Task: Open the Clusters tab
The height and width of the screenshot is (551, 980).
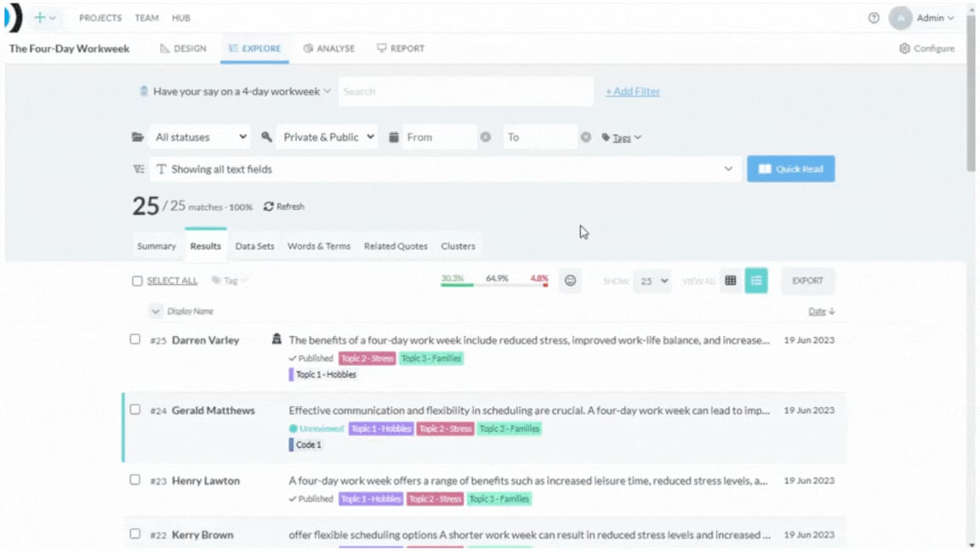Action: (x=459, y=246)
